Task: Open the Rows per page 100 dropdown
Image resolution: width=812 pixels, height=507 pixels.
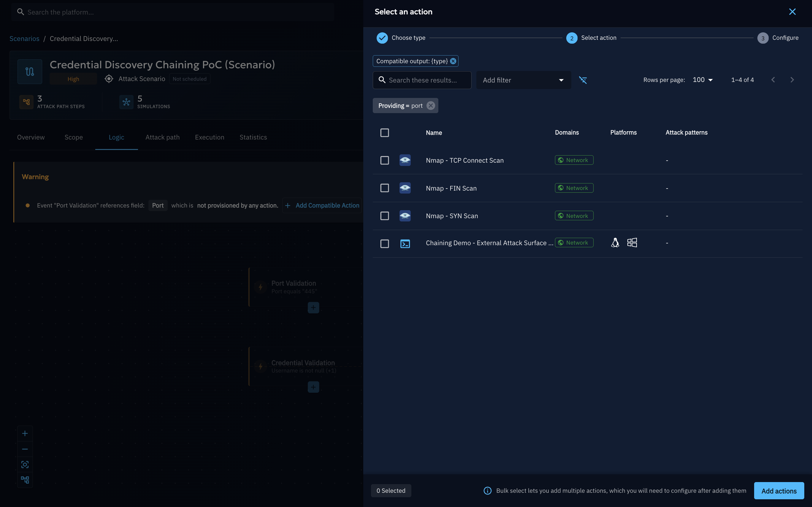Action: (702, 80)
